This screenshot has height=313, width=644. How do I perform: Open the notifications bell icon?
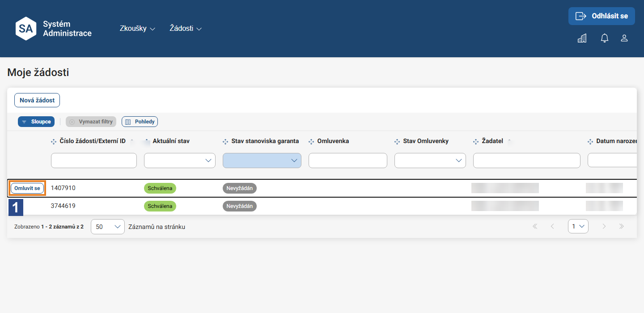(x=605, y=38)
